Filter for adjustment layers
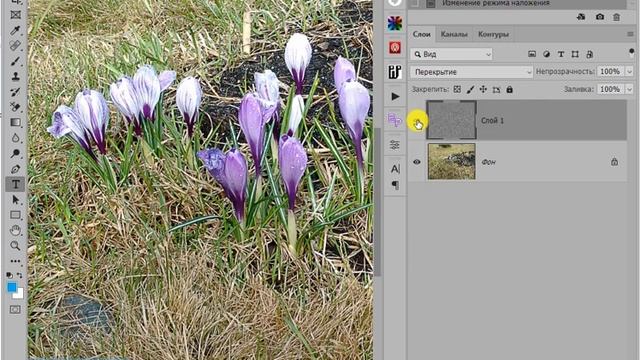 [547, 54]
